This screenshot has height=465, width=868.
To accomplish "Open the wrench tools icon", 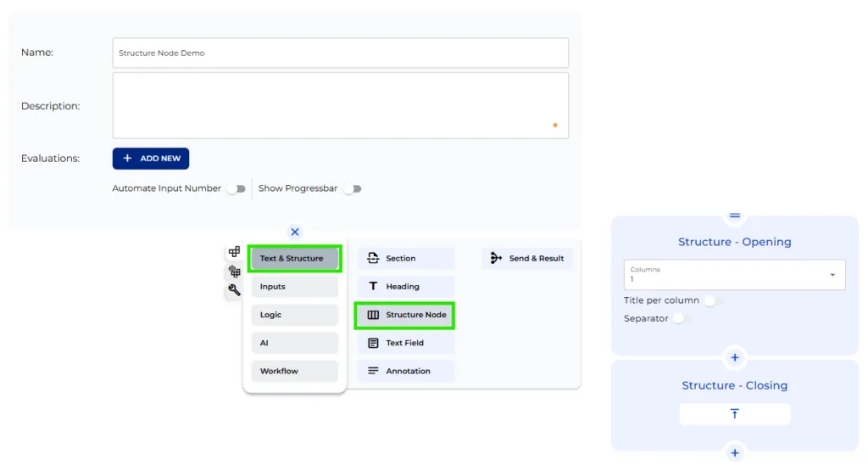I will pos(234,290).
